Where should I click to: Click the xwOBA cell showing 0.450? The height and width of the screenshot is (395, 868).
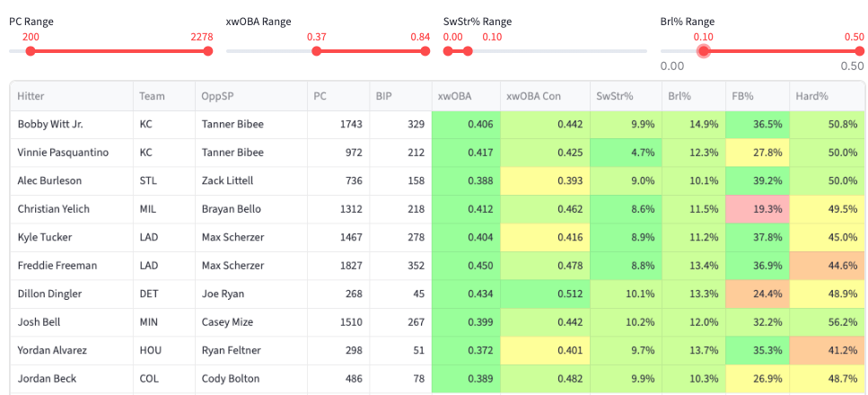466,266
